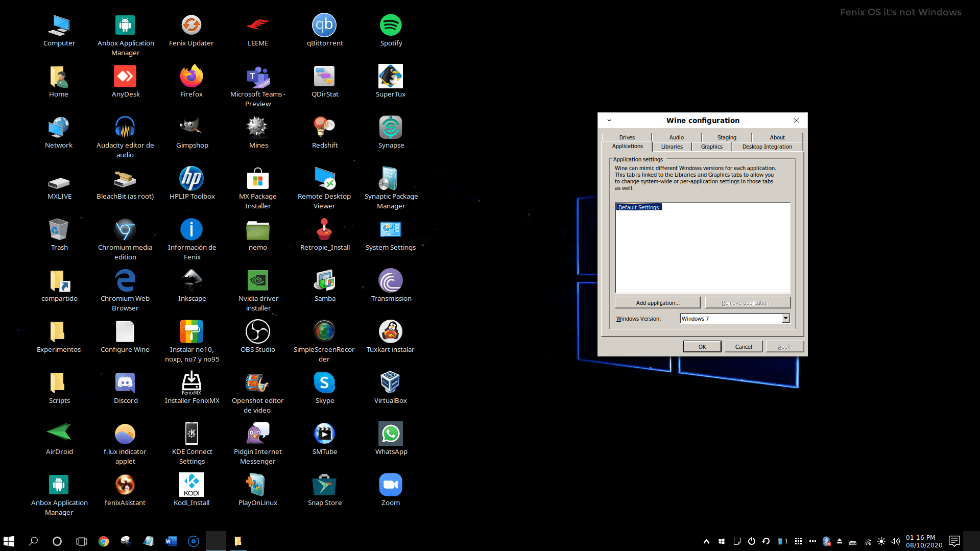Launch Microsoft Teams Preview icon

(258, 76)
